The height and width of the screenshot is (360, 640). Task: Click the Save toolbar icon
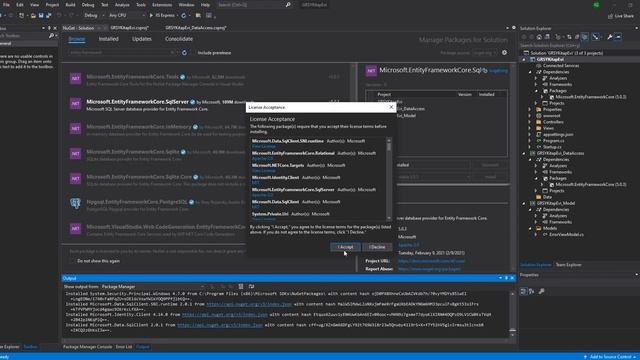(x=41, y=16)
